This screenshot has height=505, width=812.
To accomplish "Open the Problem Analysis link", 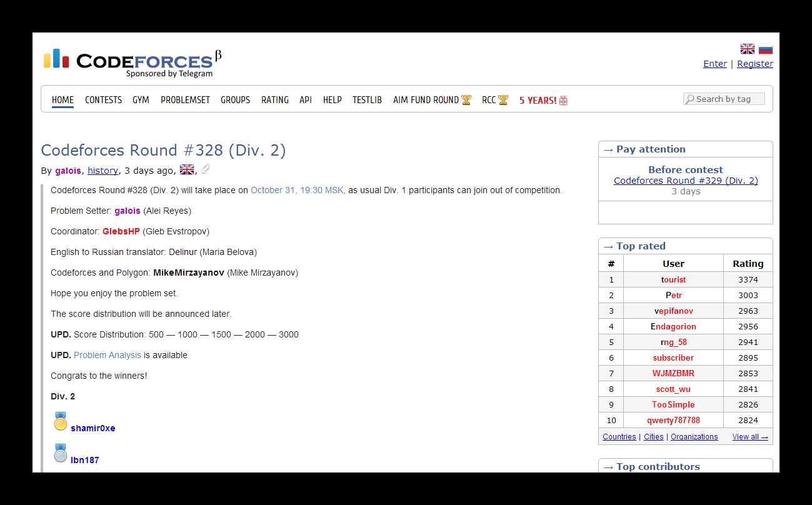I will 108,355.
